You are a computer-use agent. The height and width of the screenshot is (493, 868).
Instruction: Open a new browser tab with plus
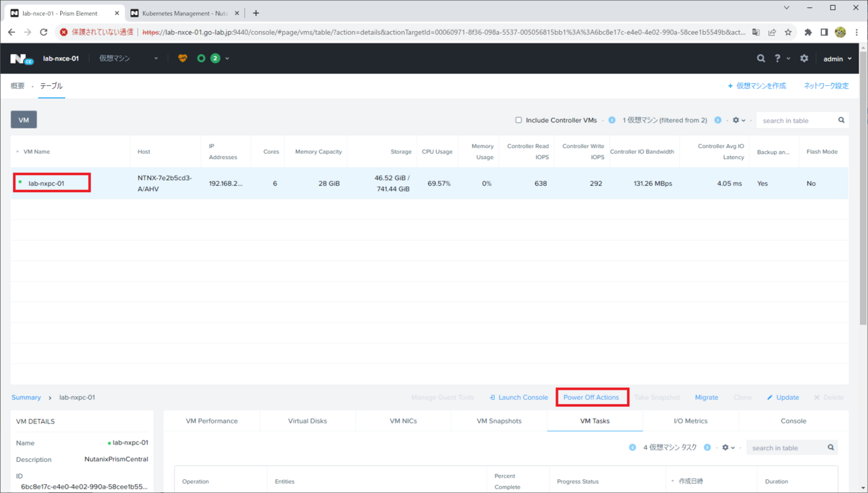[256, 13]
